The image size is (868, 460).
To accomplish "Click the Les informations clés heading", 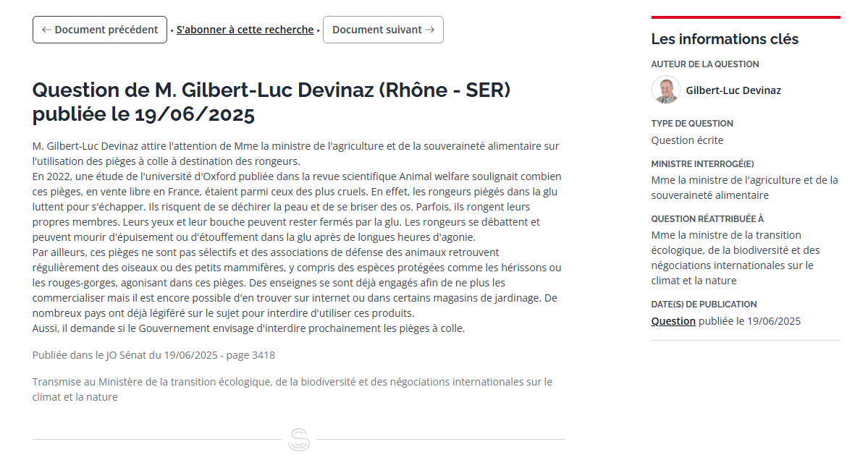I will coord(725,39).
